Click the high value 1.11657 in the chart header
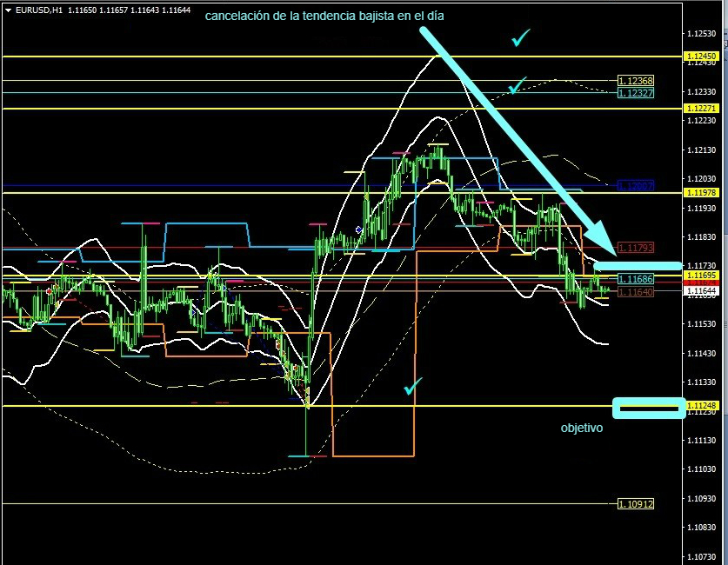The height and width of the screenshot is (565, 728). pos(113,10)
